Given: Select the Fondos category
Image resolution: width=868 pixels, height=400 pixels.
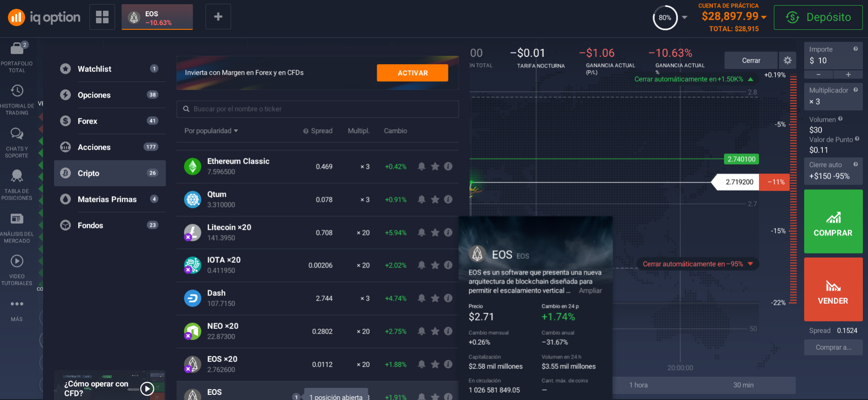Looking at the screenshot, I should click(x=110, y=225).
